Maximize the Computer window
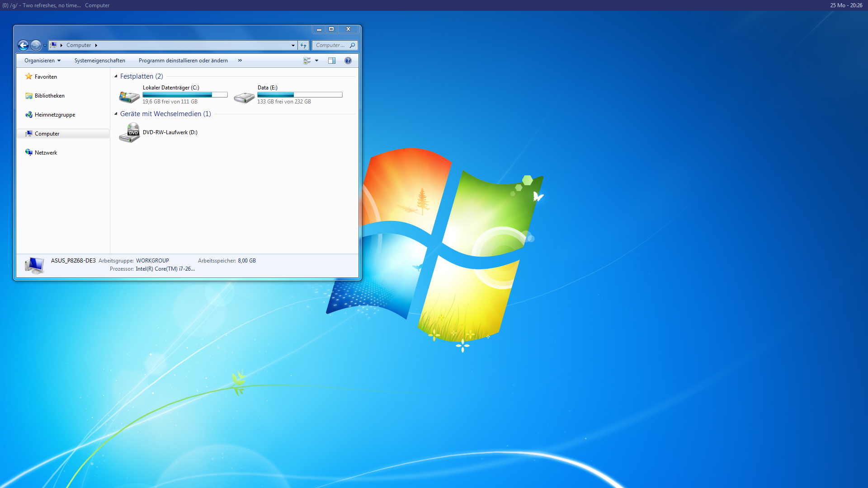Image resolution: width=868 pixels, height=488 pixels. 331,29
